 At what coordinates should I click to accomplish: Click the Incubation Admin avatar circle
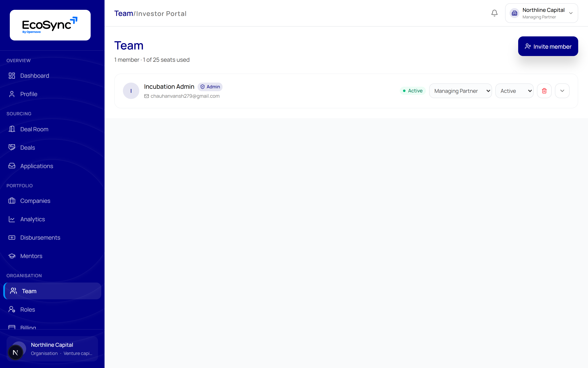click(131, 91)
